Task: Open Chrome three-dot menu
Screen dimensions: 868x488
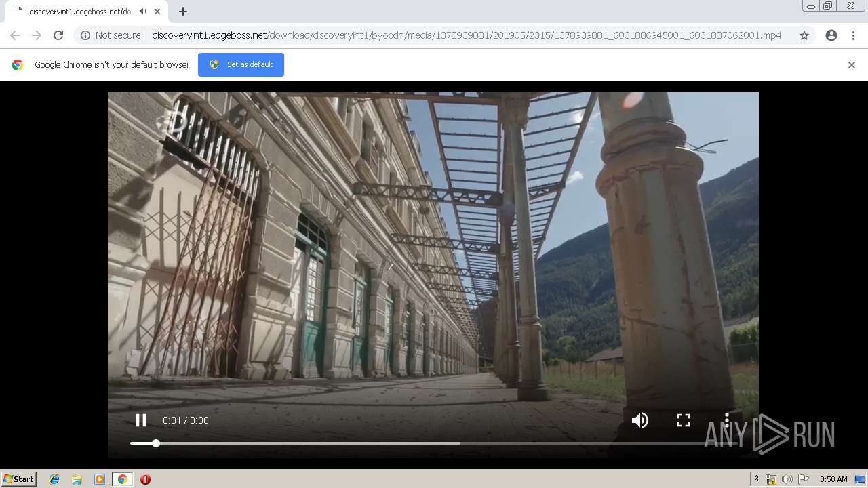Action: click(853, 35)
